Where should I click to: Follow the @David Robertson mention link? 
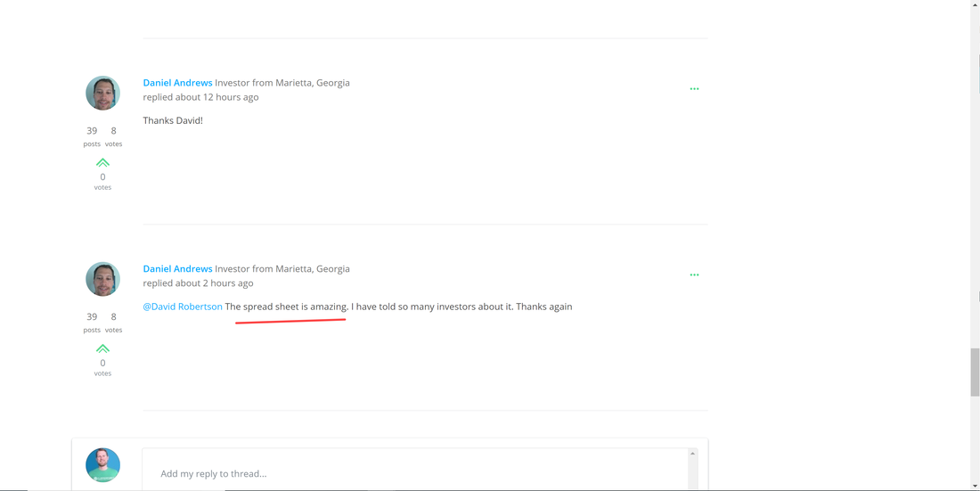(x=183, y=307)
